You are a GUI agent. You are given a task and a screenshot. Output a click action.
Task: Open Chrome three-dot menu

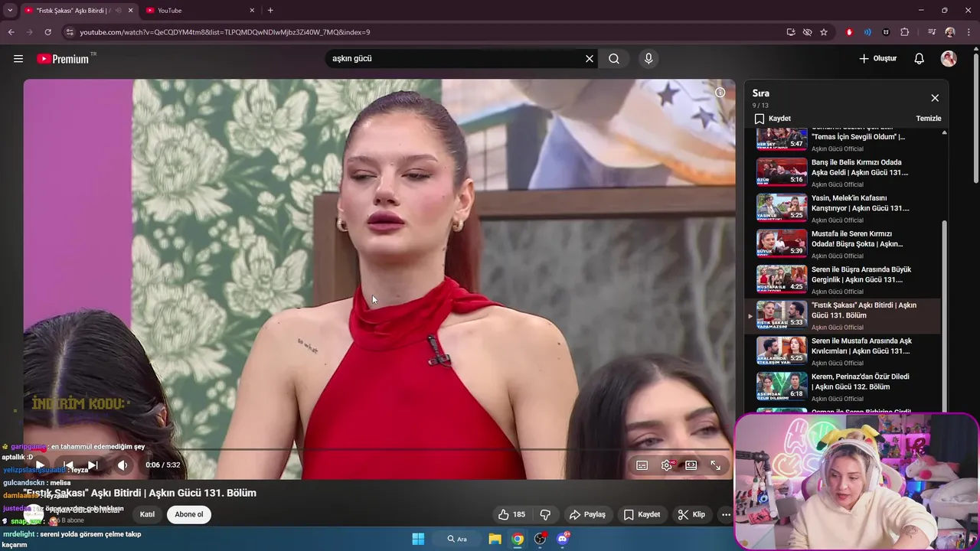969,32
